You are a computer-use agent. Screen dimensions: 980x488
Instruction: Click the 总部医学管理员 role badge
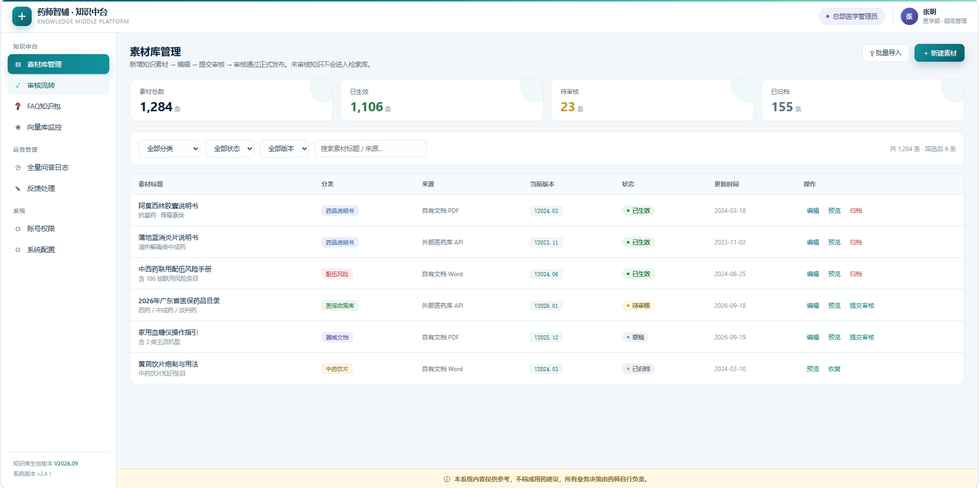pos(852,16)
